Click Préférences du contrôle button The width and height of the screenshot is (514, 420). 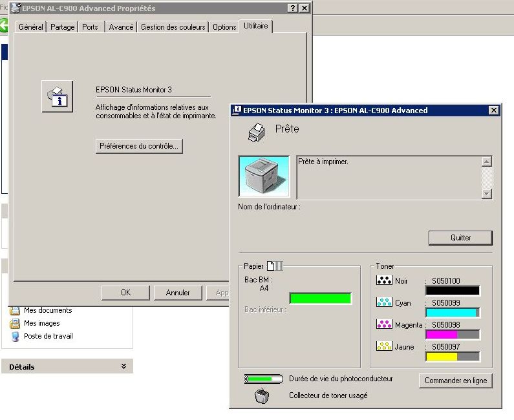pyautogui.click(x=139, y=146)
